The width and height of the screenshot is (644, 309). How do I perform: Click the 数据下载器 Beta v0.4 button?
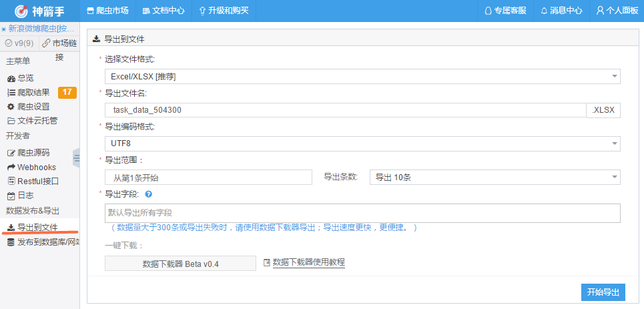click(180, 264)
